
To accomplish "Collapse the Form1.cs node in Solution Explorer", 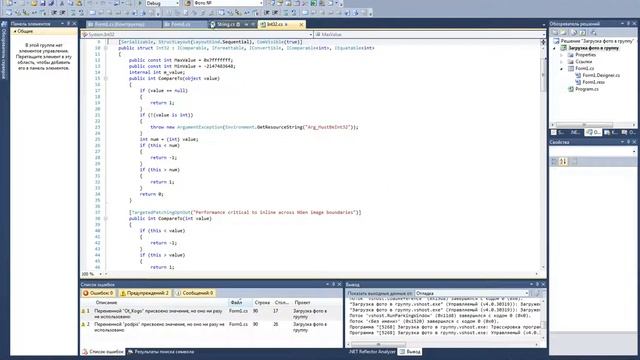I will point(562,69).
